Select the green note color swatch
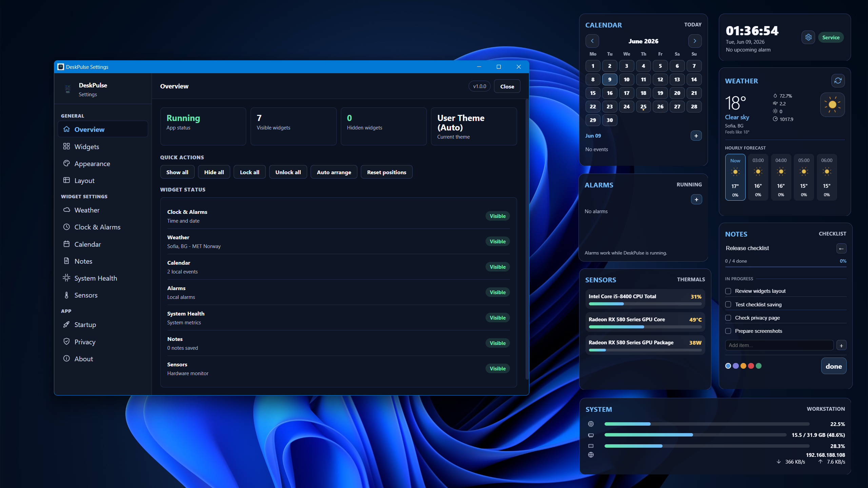Viewport: 868px width, 488px height. 759,366
